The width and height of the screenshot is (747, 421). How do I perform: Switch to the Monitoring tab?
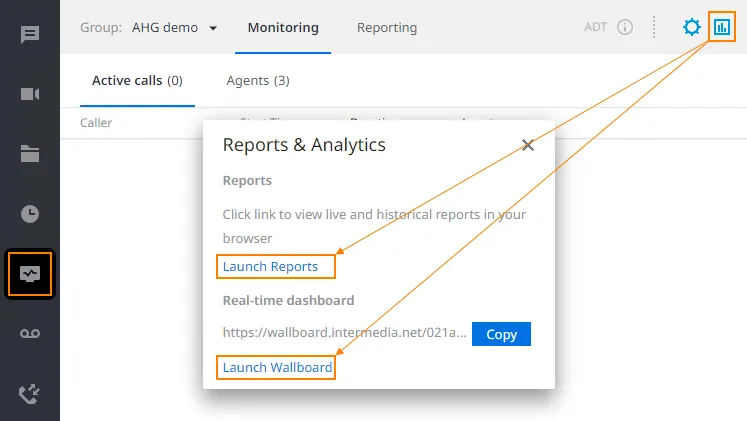tap(283, 28)
